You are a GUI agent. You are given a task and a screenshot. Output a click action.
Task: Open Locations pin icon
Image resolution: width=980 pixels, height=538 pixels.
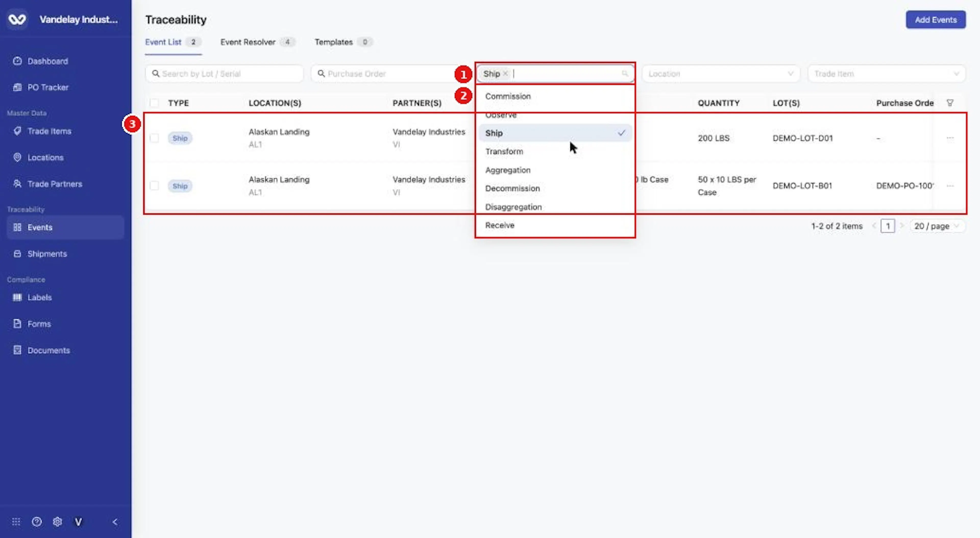pos(17,157)
